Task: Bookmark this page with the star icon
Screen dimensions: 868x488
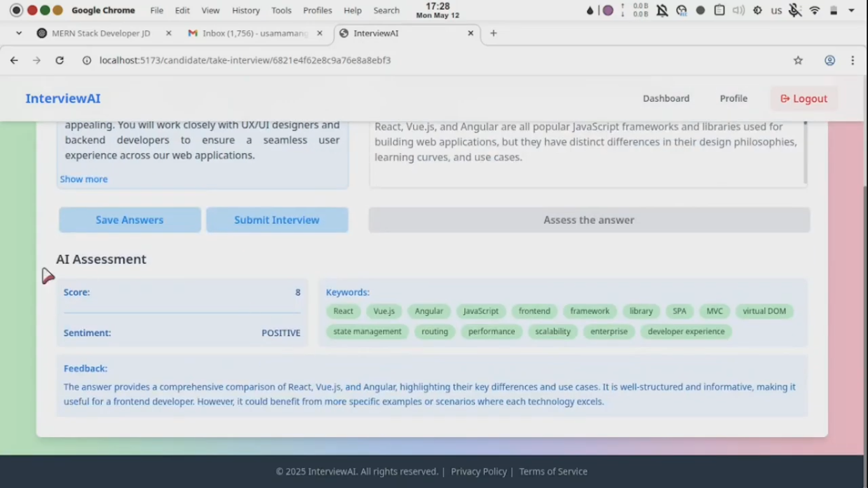Action: pos(798,60)
